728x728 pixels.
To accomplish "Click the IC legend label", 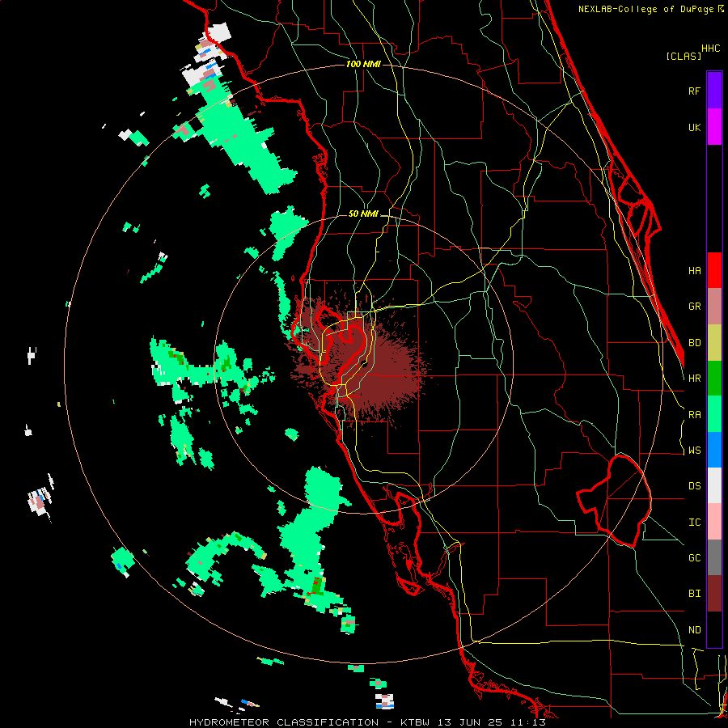I will [x=694, y=523].
